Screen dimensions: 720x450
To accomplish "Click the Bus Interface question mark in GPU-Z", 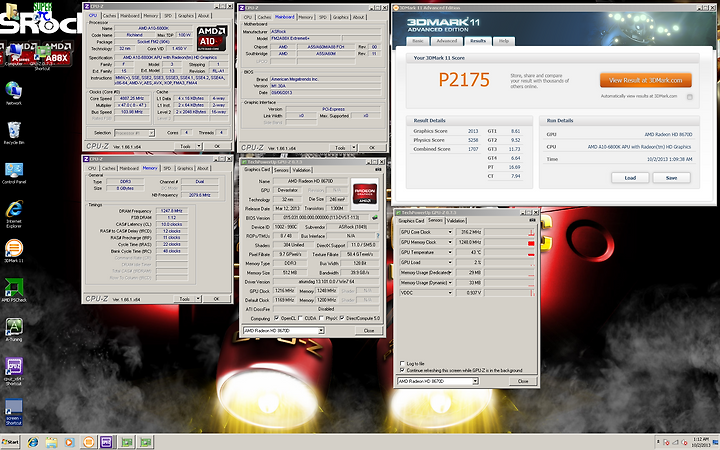I will [x=378, y=236].
